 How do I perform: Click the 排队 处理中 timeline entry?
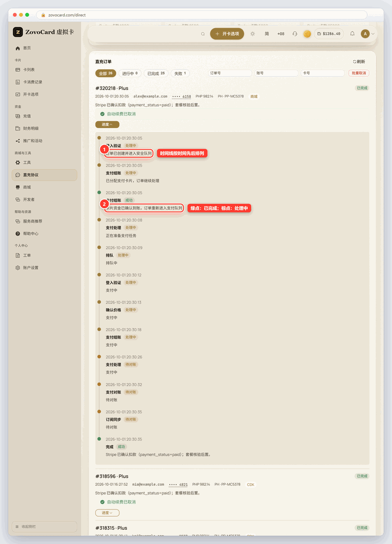[x=118, y=255]
